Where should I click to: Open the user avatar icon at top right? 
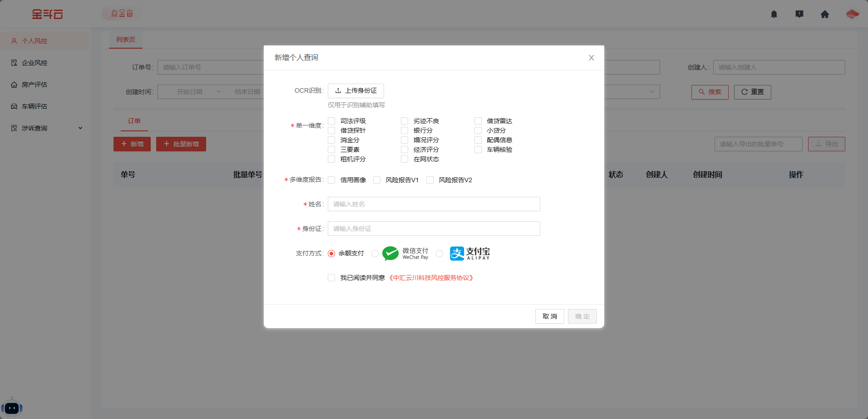853,14
